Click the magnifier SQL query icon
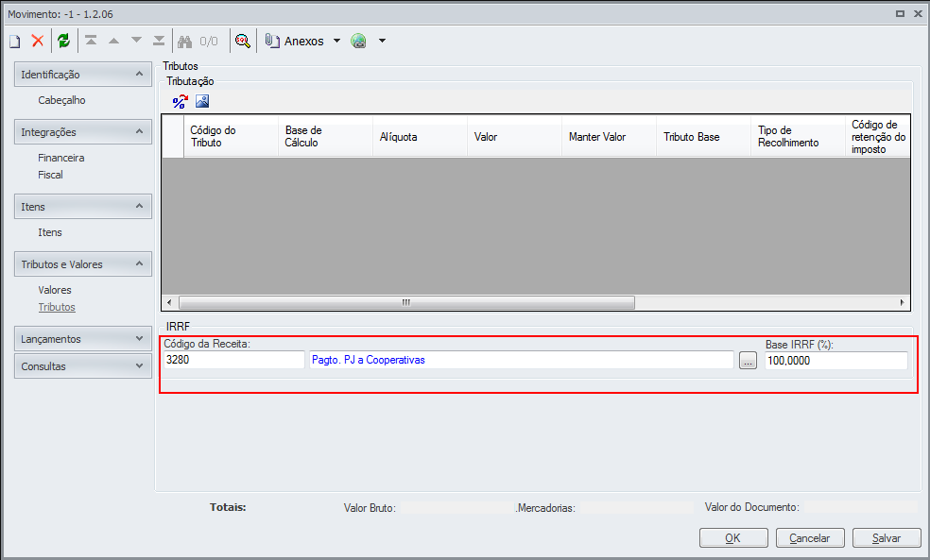 [243, 41]
